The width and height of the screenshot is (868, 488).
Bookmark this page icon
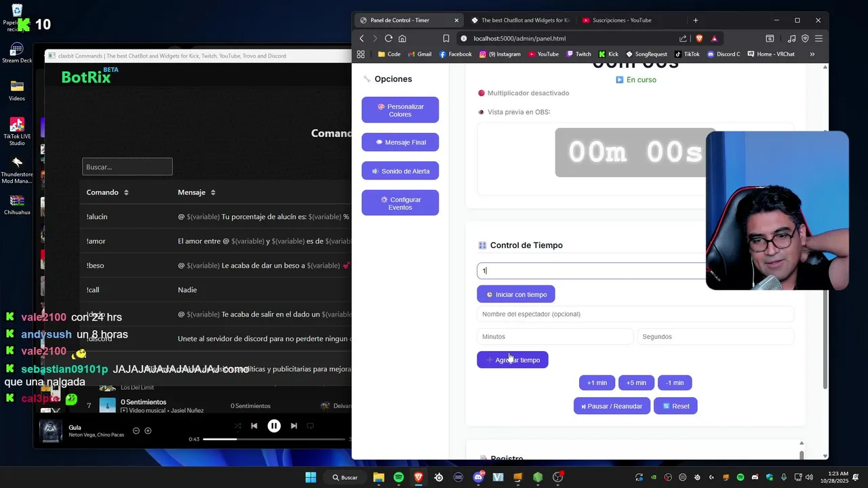click(x=446, y=39)
